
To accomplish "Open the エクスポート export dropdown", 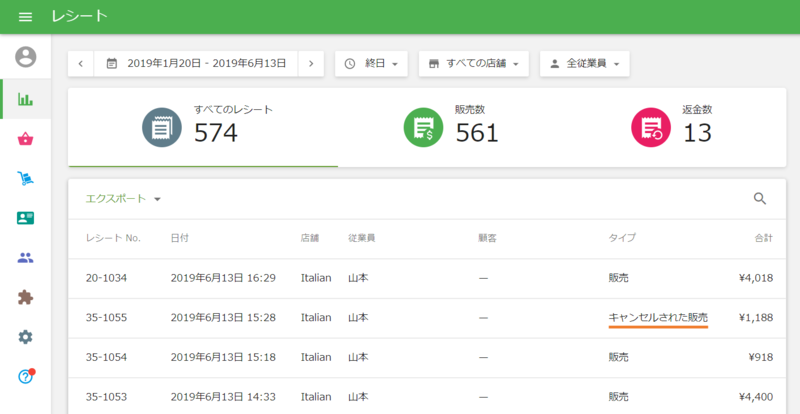I will point(123,199).
